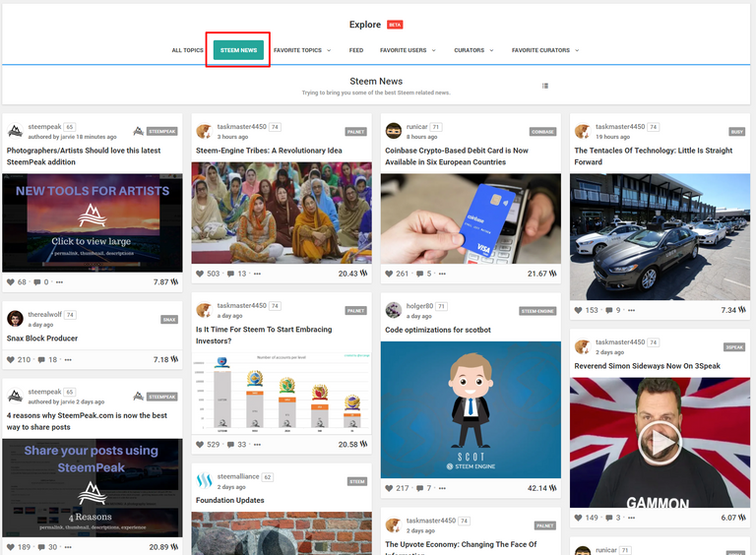Open more options on Coinbase Debit Card post
This screenshot has width=756, height=555.
tap(442, 274)
